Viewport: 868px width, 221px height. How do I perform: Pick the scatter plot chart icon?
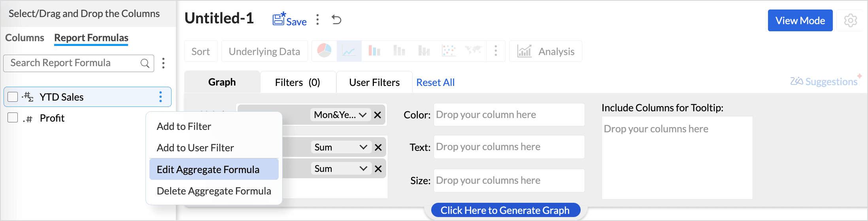tap(449, 51)
